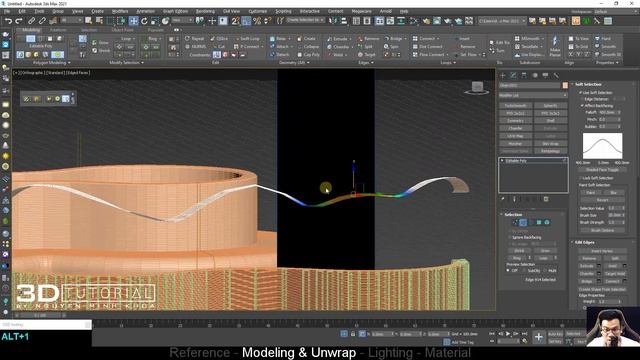
Task: Switch to the Freeform ribbon tab
Action: coord(58,30)
